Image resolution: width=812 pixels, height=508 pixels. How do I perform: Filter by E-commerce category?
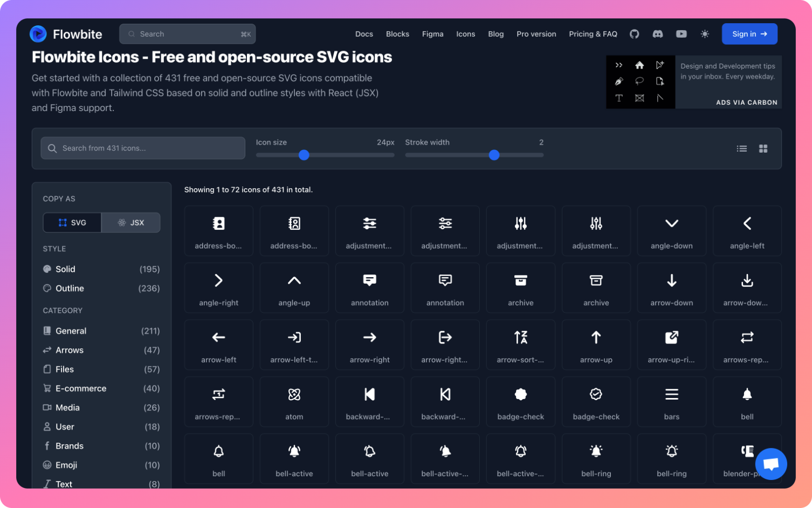(x=101, y=388)
